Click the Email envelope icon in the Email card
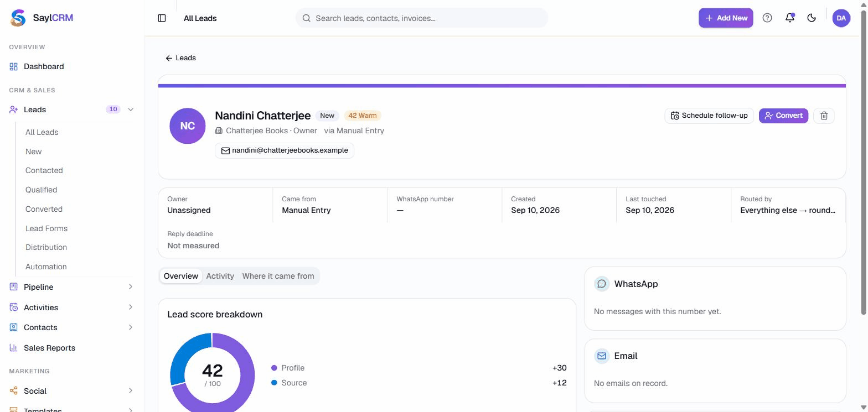This screenshot has height=412, width=868. 602,356
